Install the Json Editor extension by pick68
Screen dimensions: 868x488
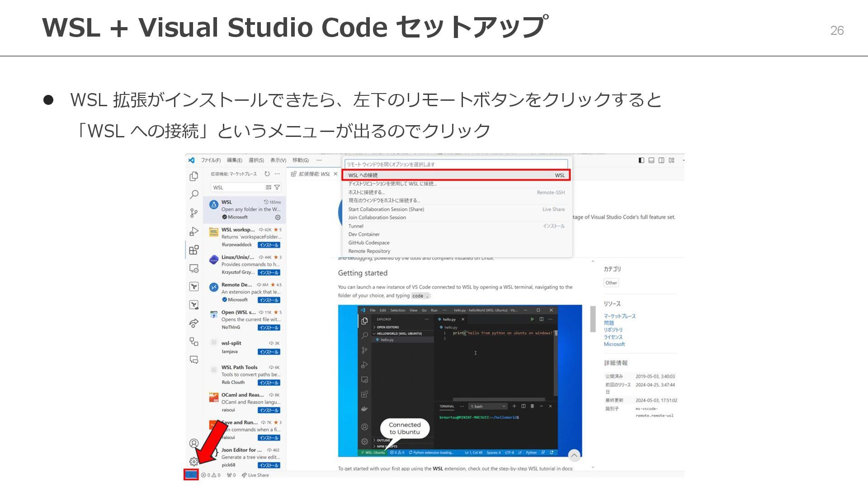269,465
